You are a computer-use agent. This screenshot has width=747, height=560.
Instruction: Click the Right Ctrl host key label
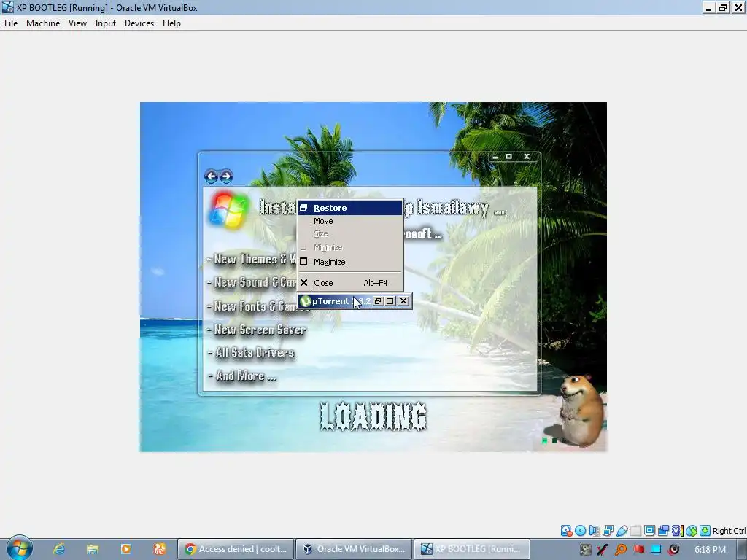tap(729, 531)
